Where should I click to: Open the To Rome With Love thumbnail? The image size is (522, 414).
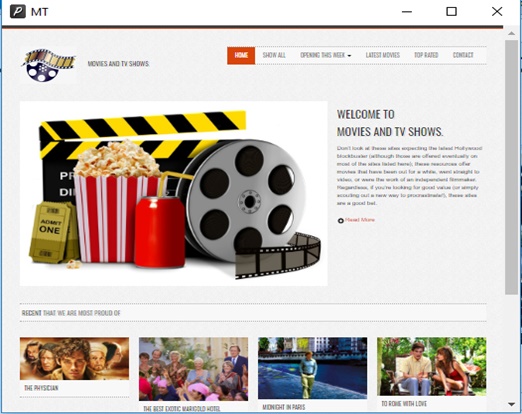point(431,366)
